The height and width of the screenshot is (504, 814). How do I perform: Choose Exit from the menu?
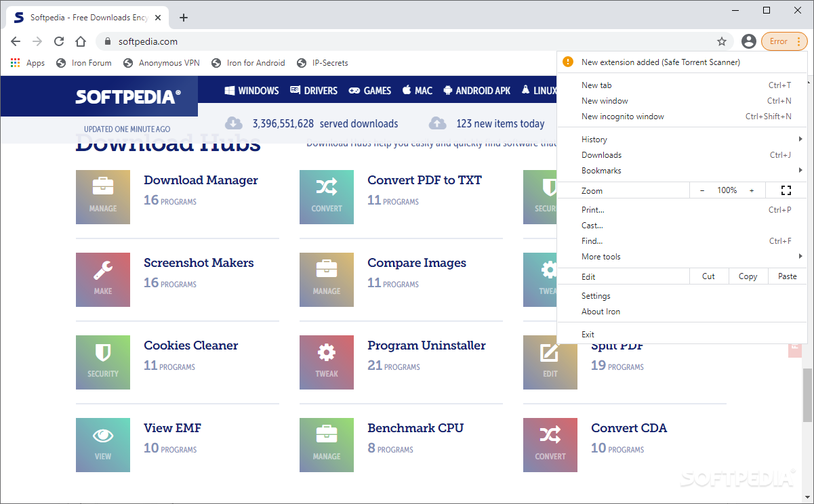pos(682,335)
